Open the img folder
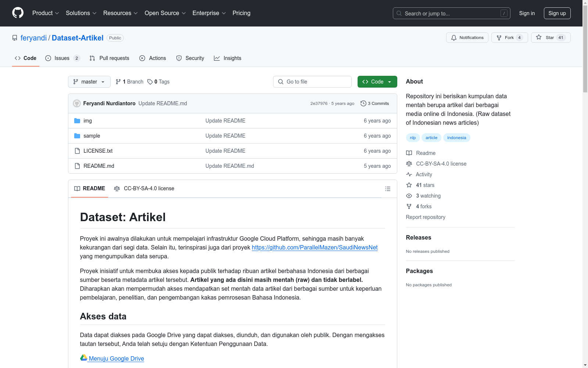 click(x=87, y=121)
